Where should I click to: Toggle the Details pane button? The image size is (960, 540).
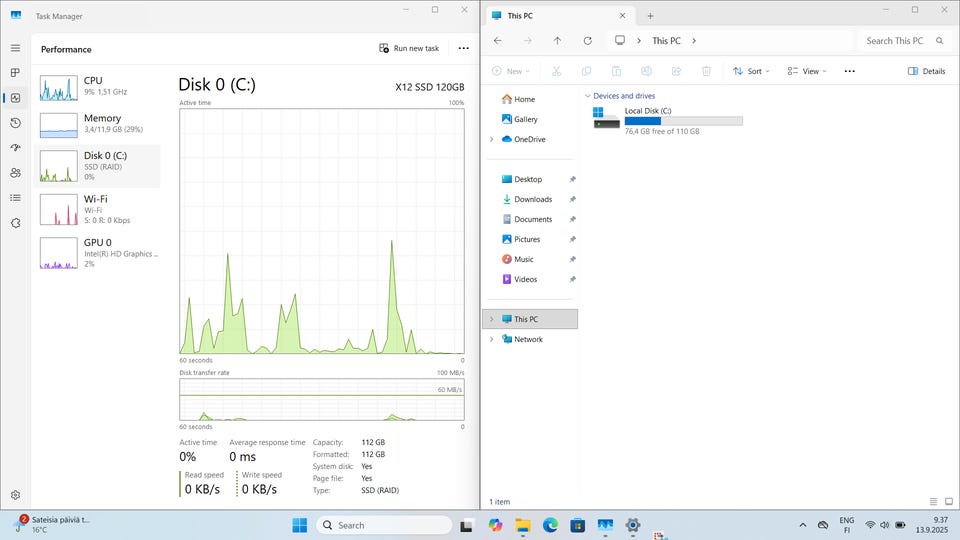point(926,71)
